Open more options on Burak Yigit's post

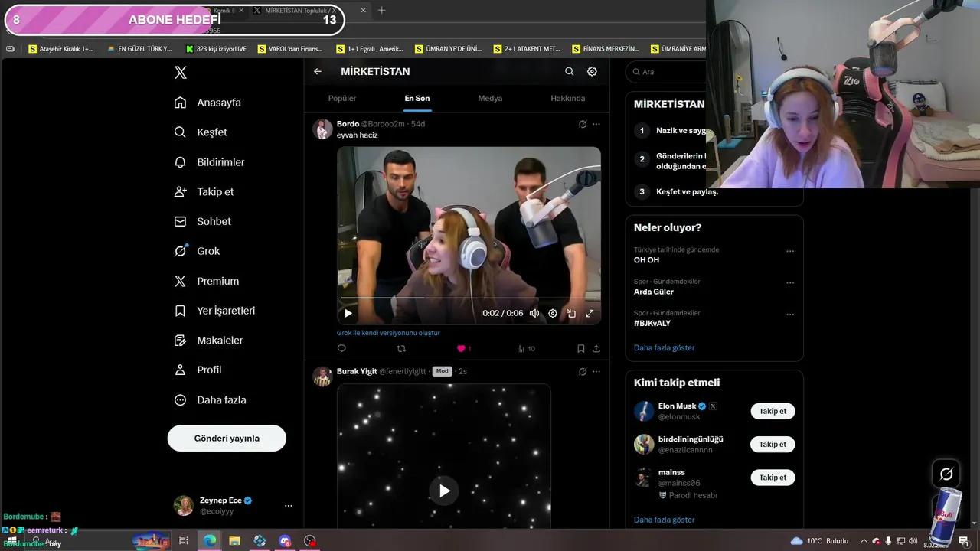(x=596, y=371)
